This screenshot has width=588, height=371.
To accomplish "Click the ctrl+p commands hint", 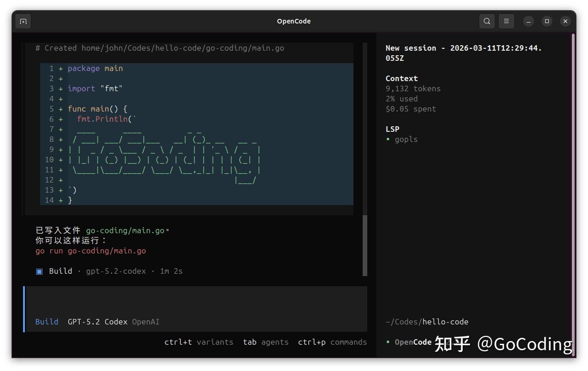I will 332,342.
